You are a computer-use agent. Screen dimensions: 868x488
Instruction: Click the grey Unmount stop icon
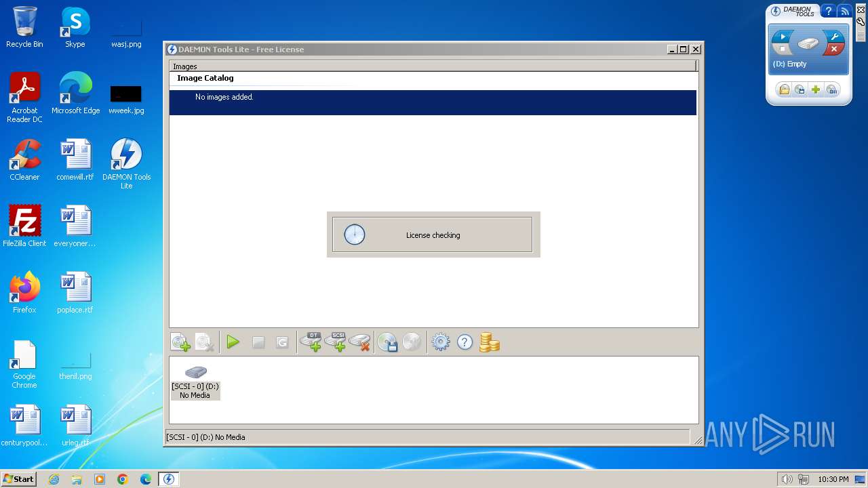[258, 343]
